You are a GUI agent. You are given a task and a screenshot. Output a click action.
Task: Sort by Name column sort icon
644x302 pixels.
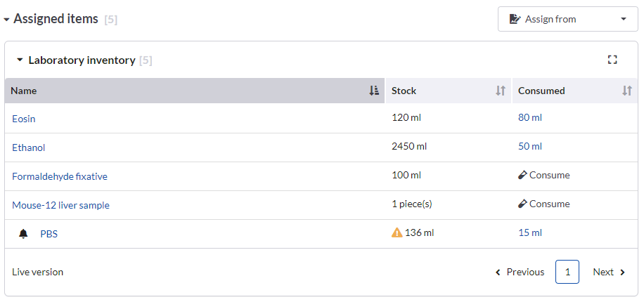374,91
